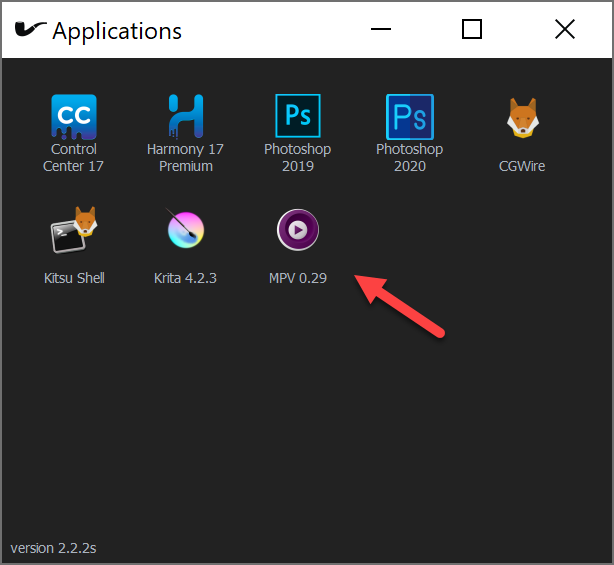
Task: Open the Harmony 17 Premium H icon
Action: [x=186, y=117]
